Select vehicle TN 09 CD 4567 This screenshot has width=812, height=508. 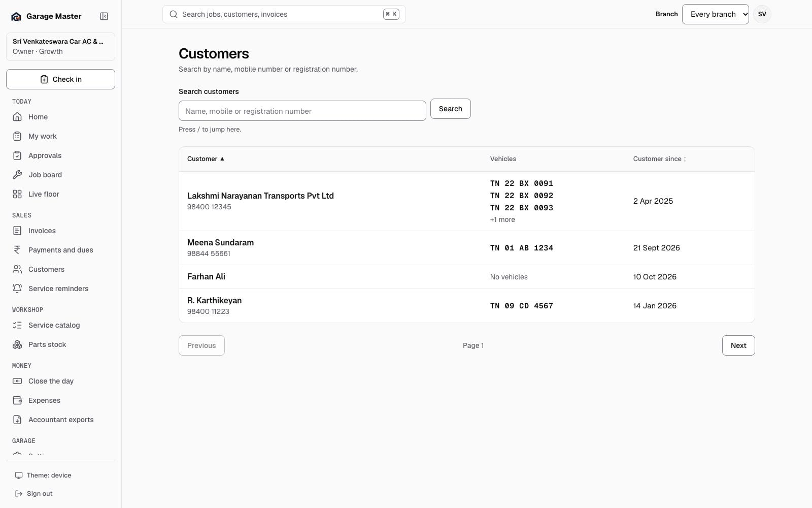click(x=521, y=306)
